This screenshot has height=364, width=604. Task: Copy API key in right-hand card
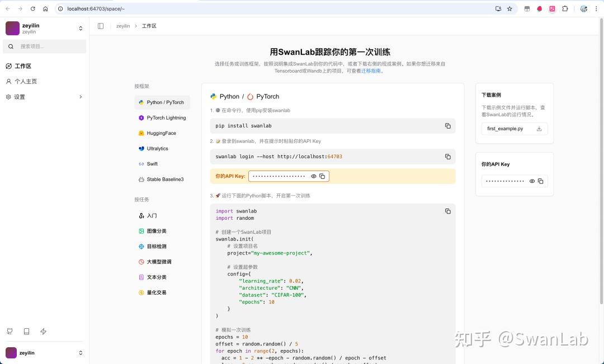pyautogui.click(x=540, y=181)
